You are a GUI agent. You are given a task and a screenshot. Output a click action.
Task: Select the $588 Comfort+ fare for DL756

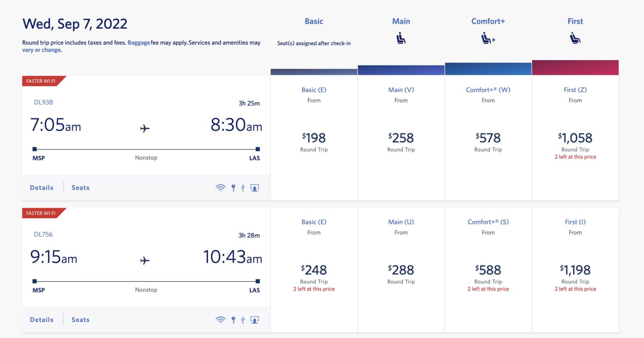488,270
